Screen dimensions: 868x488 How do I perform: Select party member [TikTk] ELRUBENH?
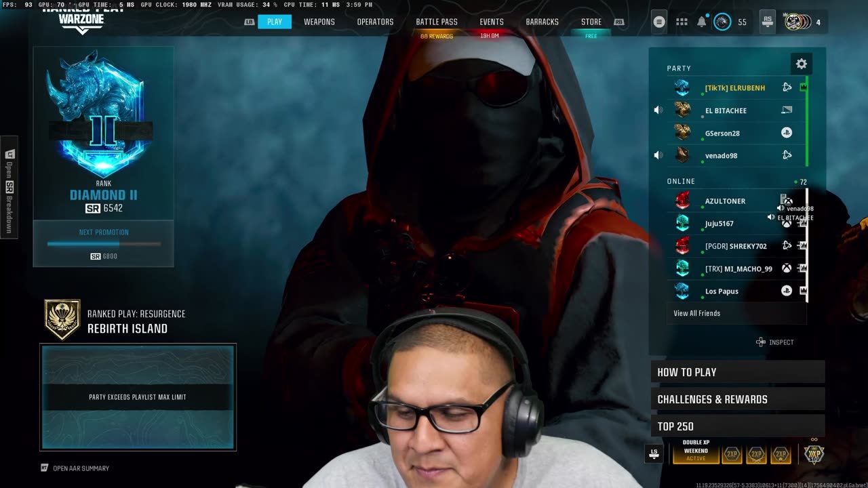click(737, 87)
